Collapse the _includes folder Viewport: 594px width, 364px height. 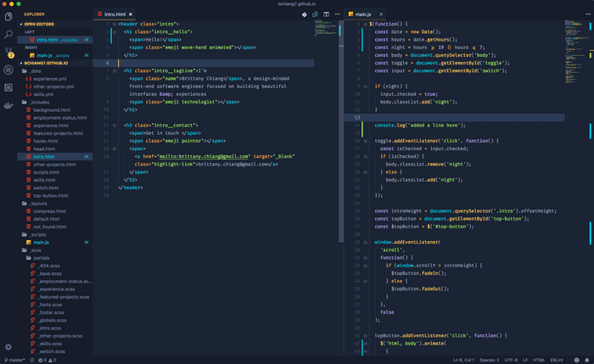click(x=38, y=102)
